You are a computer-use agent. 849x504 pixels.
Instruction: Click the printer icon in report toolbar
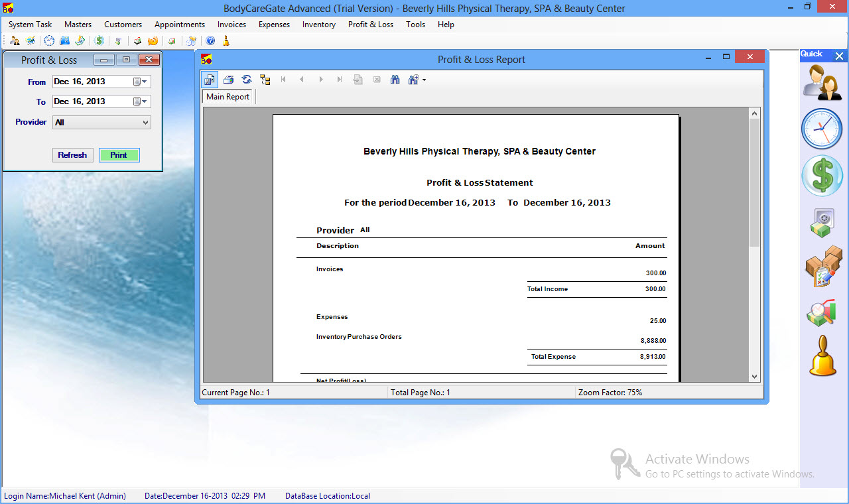[228, 80]
